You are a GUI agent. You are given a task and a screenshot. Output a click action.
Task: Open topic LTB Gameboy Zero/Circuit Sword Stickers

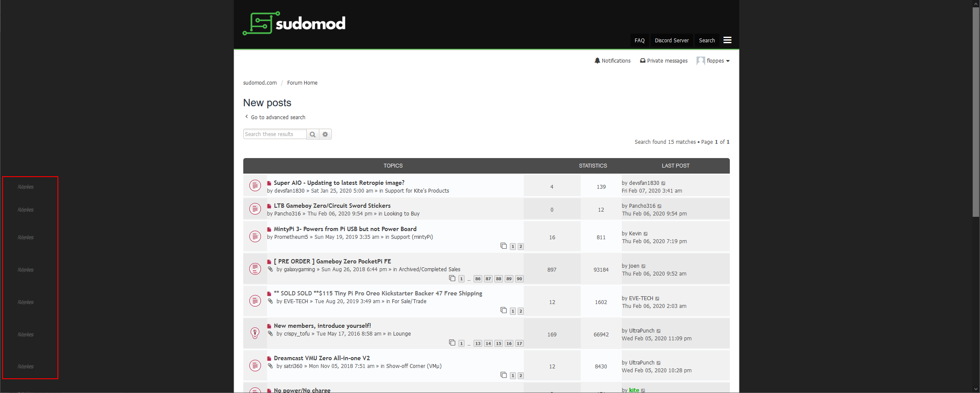pos(332,206)
